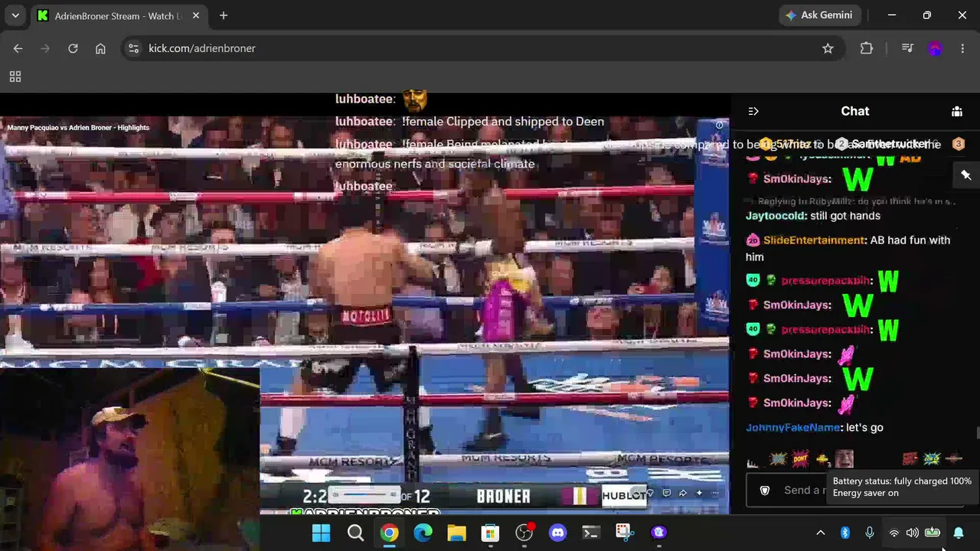The width and height of the screenshot is (980, 551).
Task: Go to the browser home page
Action: [x=100, y=48]
